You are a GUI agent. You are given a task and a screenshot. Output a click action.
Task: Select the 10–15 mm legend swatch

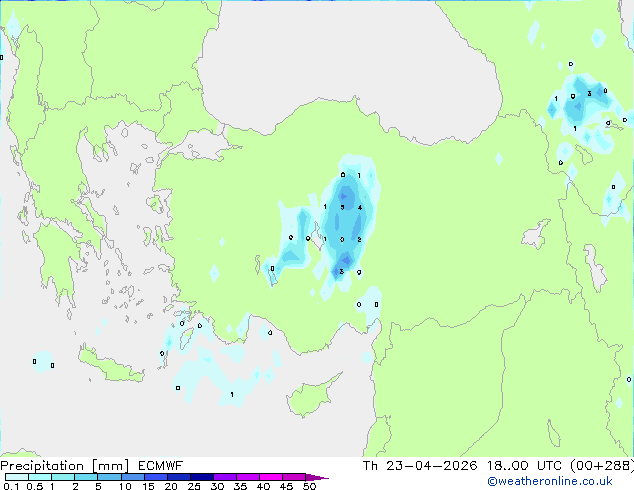(x=133, y=477)
